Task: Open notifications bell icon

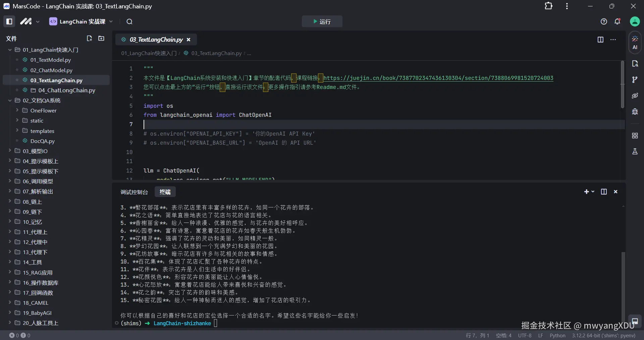Action: (x=617, y=21)
